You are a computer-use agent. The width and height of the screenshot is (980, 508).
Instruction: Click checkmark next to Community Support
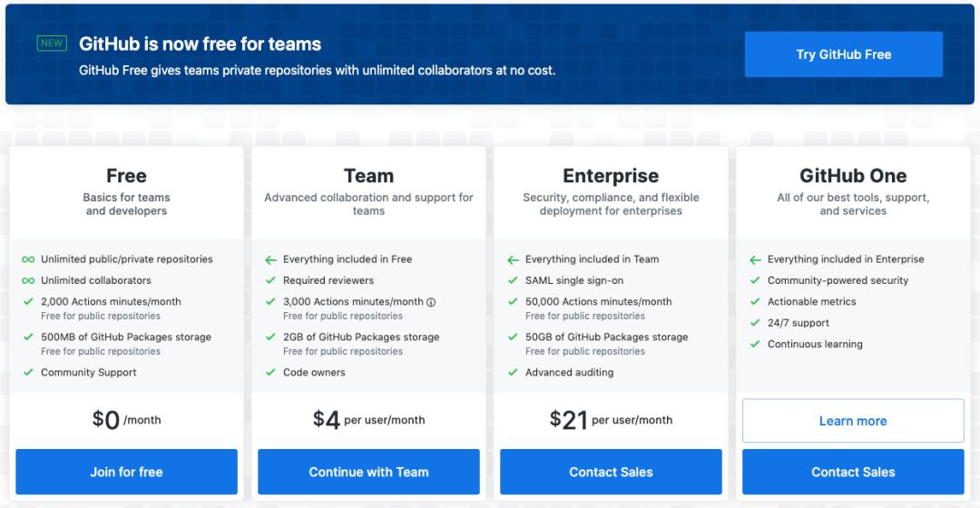pos(28,372)
